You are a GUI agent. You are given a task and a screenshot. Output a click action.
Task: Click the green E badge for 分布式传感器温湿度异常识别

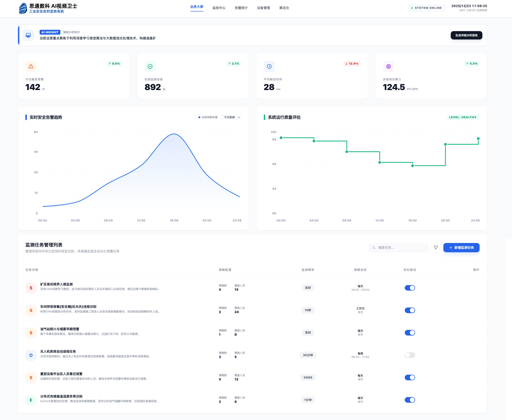click(x=31, y=400)
